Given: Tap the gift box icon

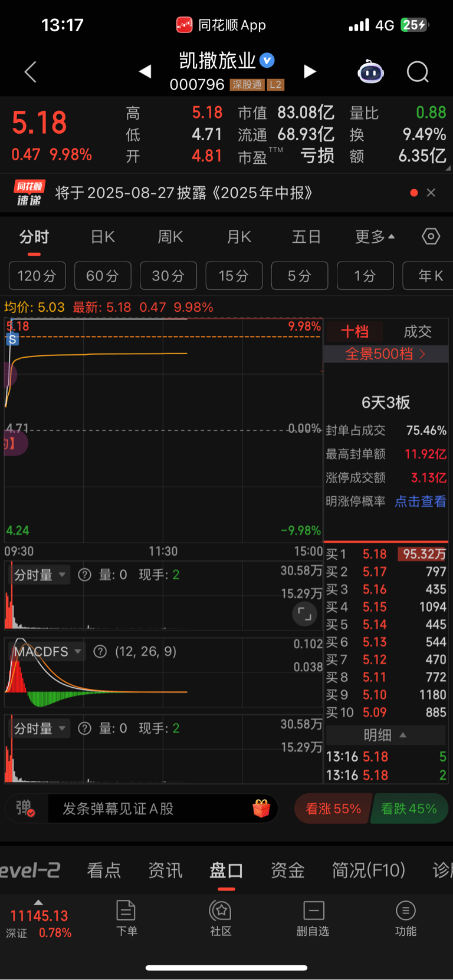Looking at the screenshot, I should (x=261, y=809).
